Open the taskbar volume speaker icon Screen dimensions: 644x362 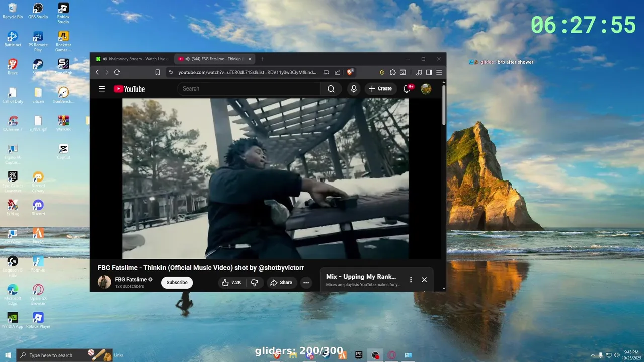click(616, 355)
